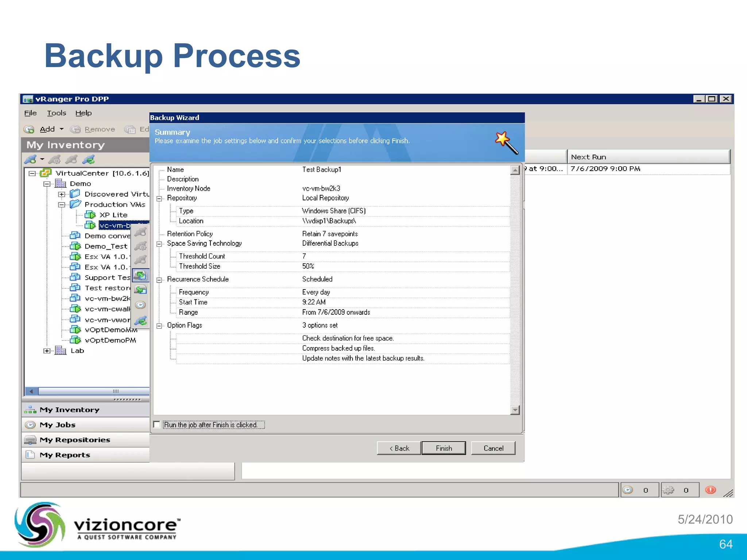Viewport: 747px width, 560px height.
Task: Click the Retain 7 savepoints value
Action: tap(330, 234)
